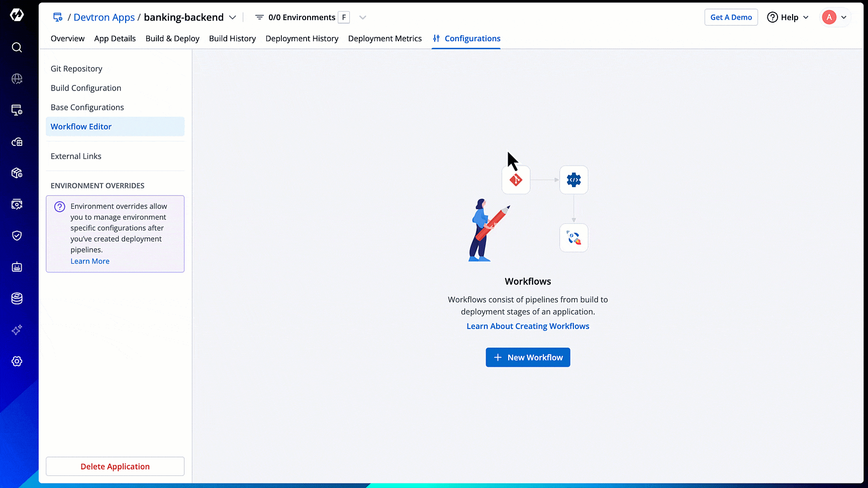Expand the banking-backend app dropdown

pos(232,18)
